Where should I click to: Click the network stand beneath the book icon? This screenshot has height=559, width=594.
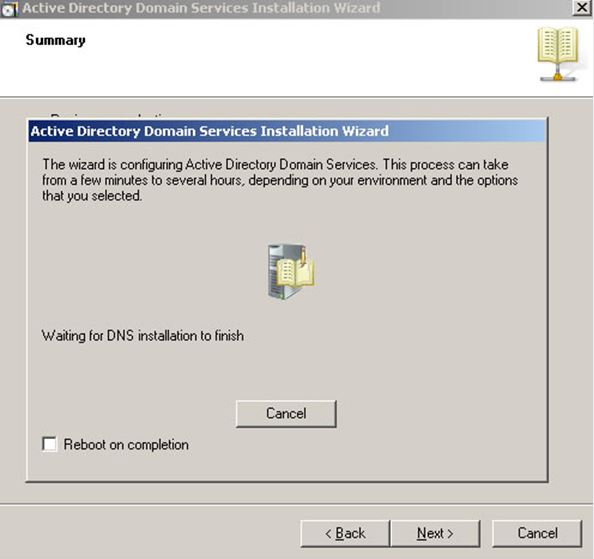click(x=557, y=74)
